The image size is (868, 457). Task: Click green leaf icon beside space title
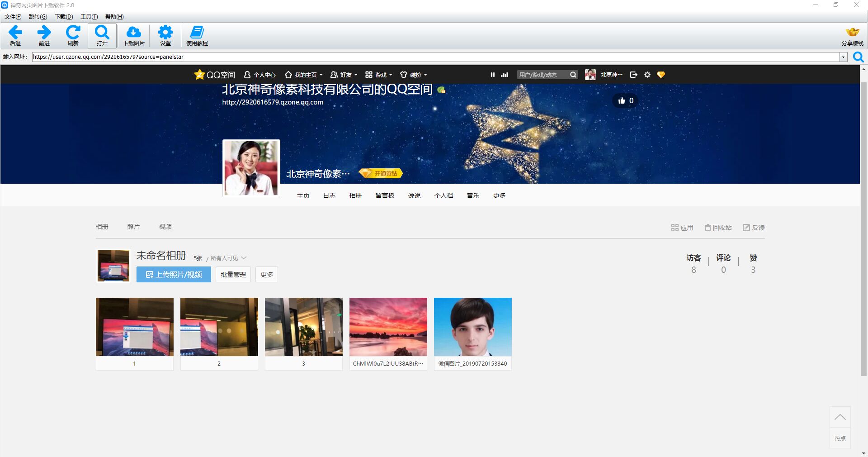point(441,90)
